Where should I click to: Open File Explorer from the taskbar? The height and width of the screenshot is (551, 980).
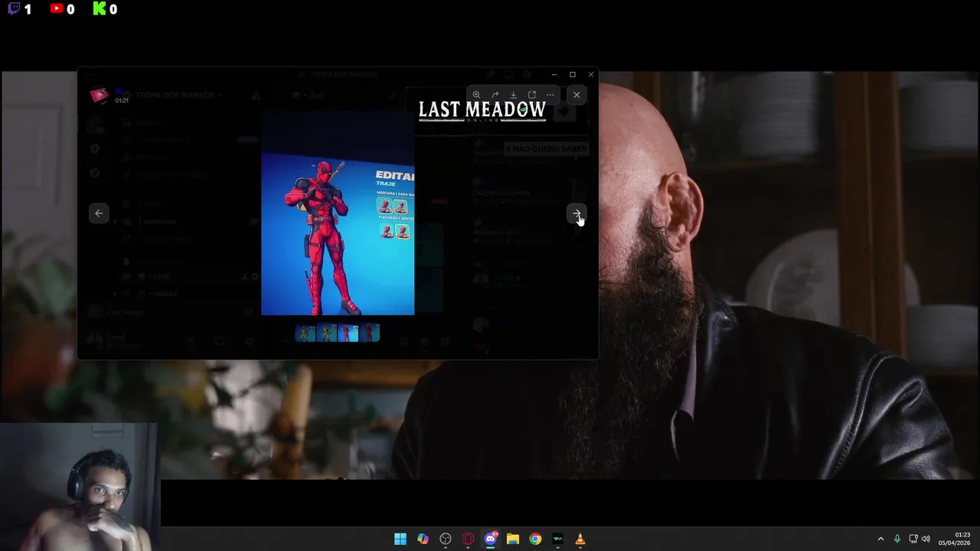point(513,540)
